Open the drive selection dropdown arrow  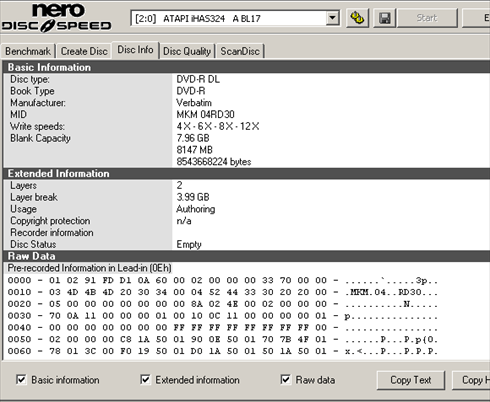tap(332, 18)
